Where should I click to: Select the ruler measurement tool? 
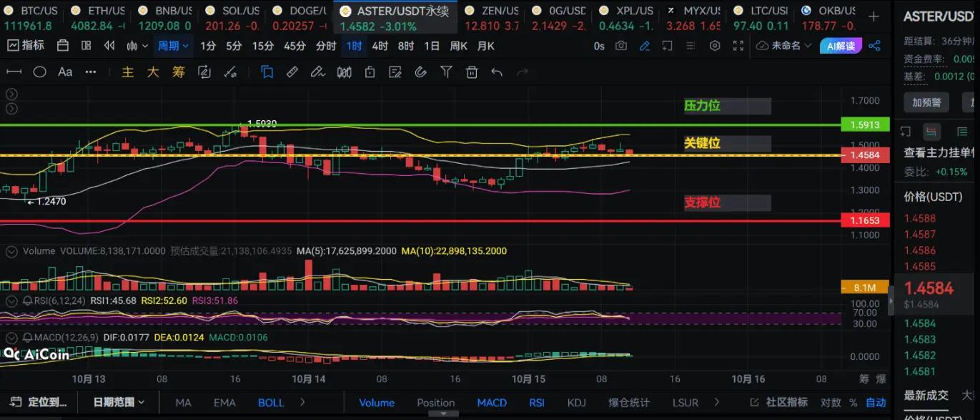[x=292, y=72]
